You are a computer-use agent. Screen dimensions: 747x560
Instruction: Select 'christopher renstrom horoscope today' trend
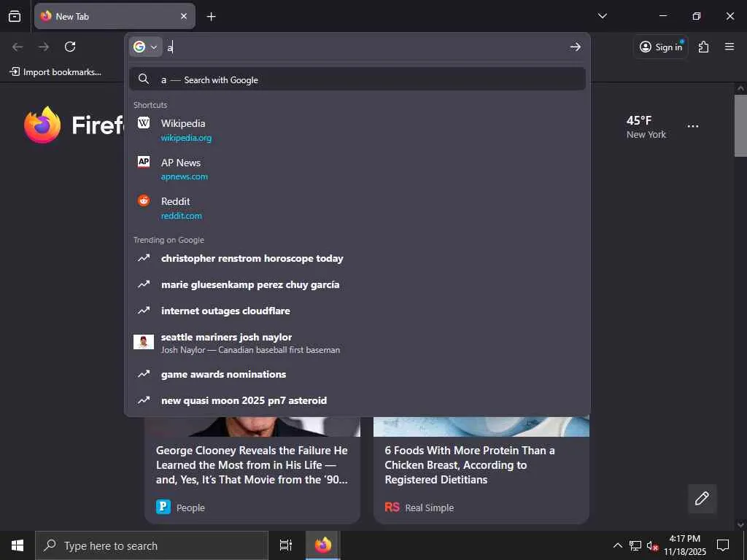click(x=357, y=259)
